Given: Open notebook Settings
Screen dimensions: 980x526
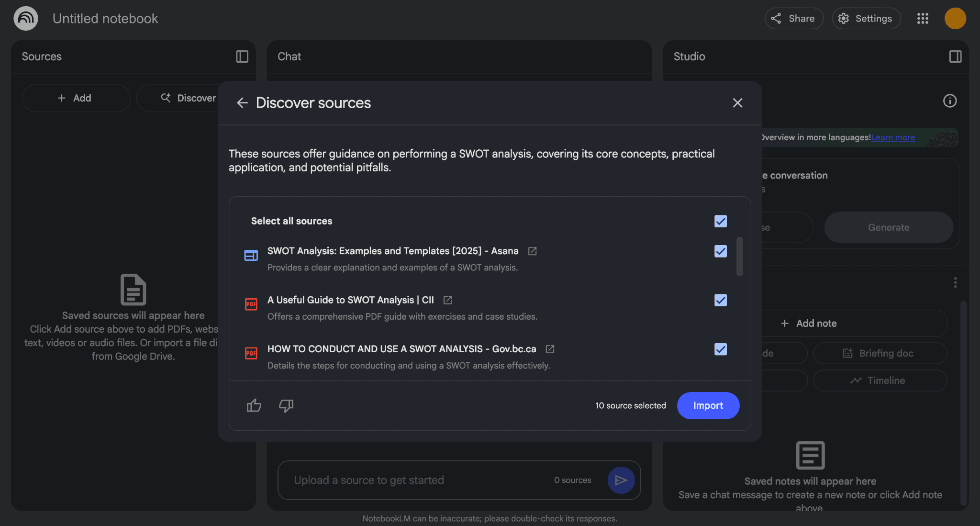Looking at the screenshot, I should click(866, 18).
